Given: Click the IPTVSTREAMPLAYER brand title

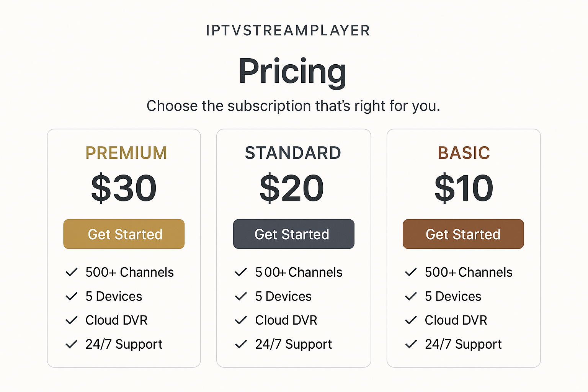Looking at the screenshot, I should pyautogui.click(x=288, y=30).
